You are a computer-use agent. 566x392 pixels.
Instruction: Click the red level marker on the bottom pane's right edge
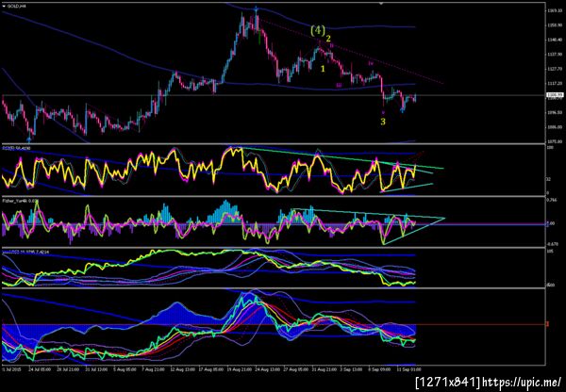548,324
